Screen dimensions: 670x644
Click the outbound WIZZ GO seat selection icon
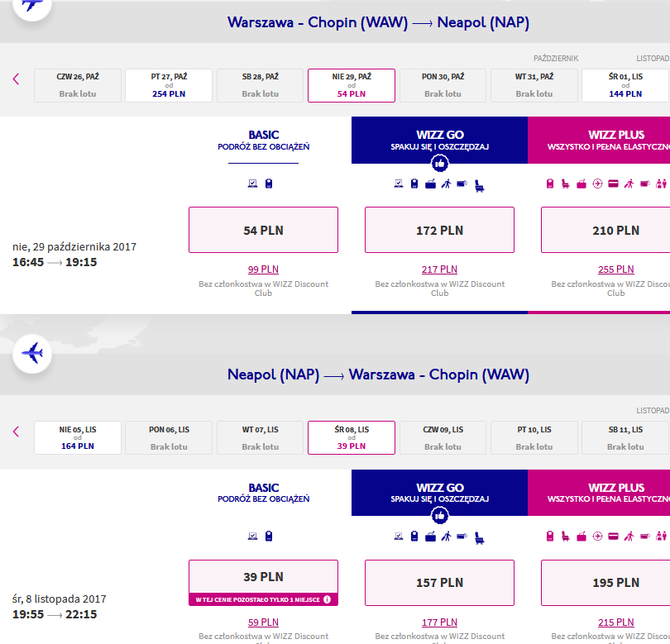(480, 186)
